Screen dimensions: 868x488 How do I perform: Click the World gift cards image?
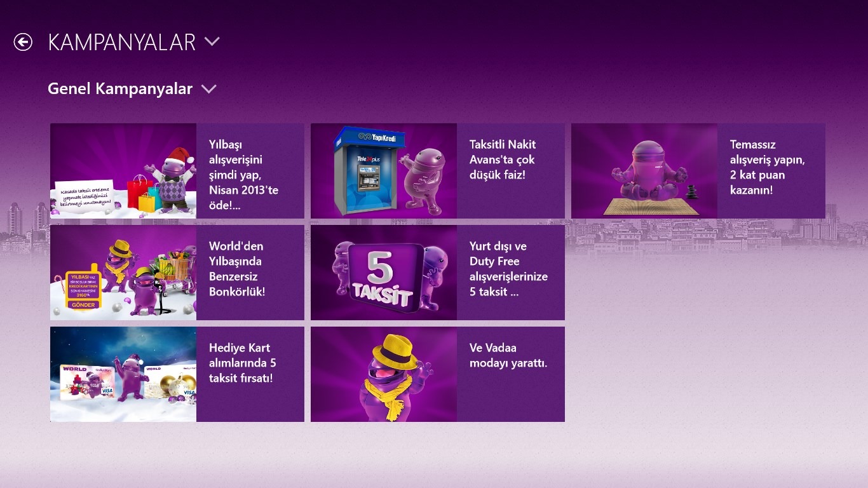(123, 374)
